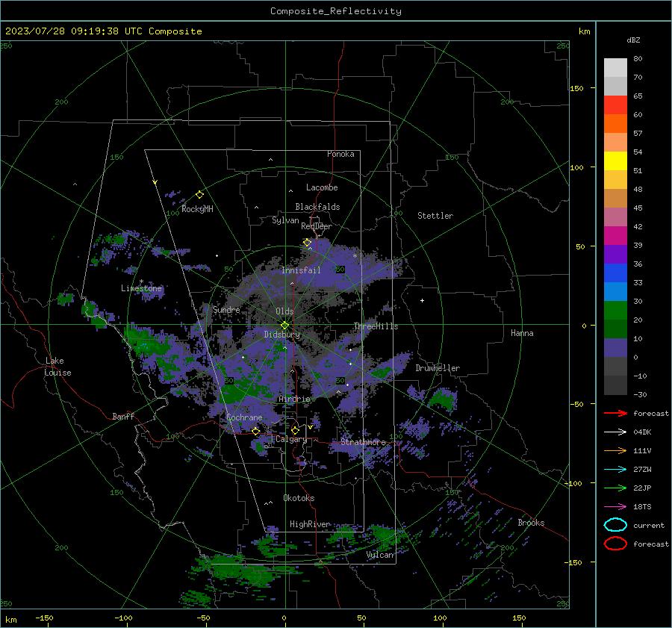Click the Drumheller city label

438,368
